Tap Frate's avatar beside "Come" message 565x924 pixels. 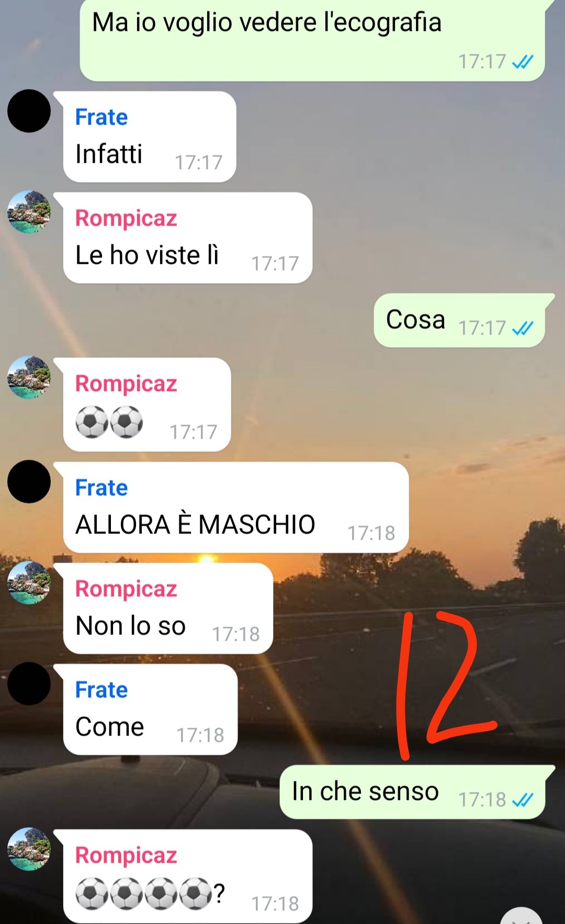29,684
